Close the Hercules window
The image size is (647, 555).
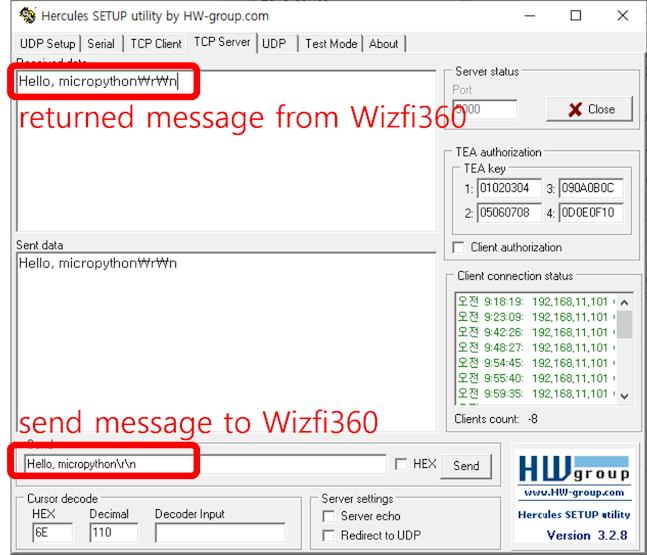tap(623, 16)
